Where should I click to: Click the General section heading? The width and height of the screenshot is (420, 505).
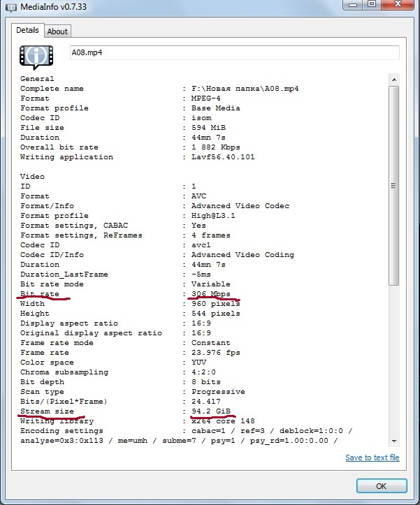point(37,79)
